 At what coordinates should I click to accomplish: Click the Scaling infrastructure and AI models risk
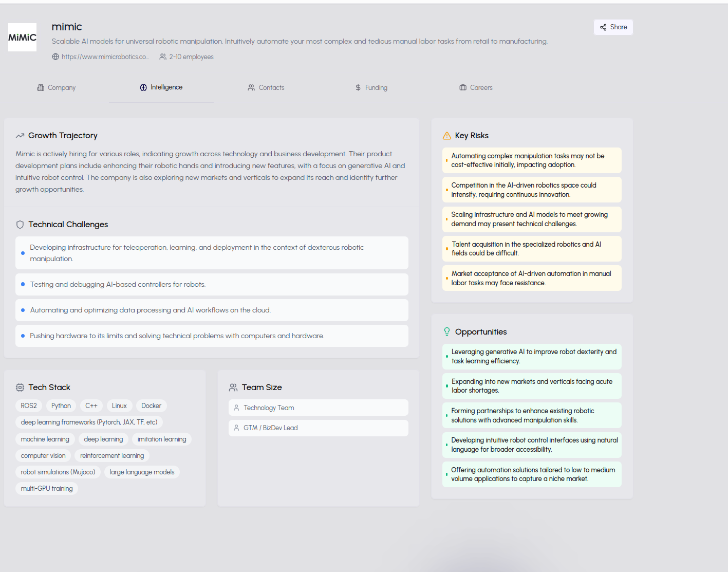pos(532,219)
